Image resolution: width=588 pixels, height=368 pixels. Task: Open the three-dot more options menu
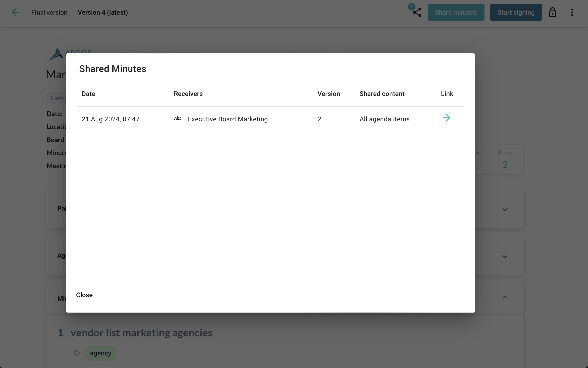pyautogui.click(x=572, y=12)
